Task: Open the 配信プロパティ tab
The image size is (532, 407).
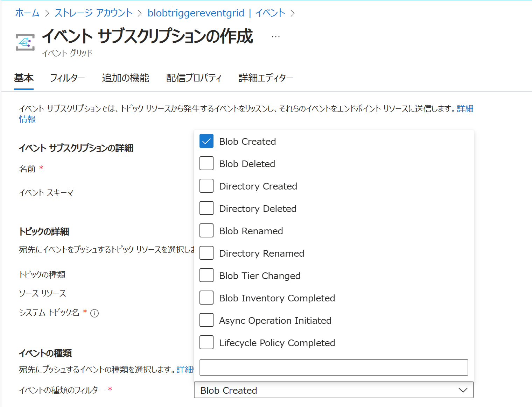Action: click(194, 78)
